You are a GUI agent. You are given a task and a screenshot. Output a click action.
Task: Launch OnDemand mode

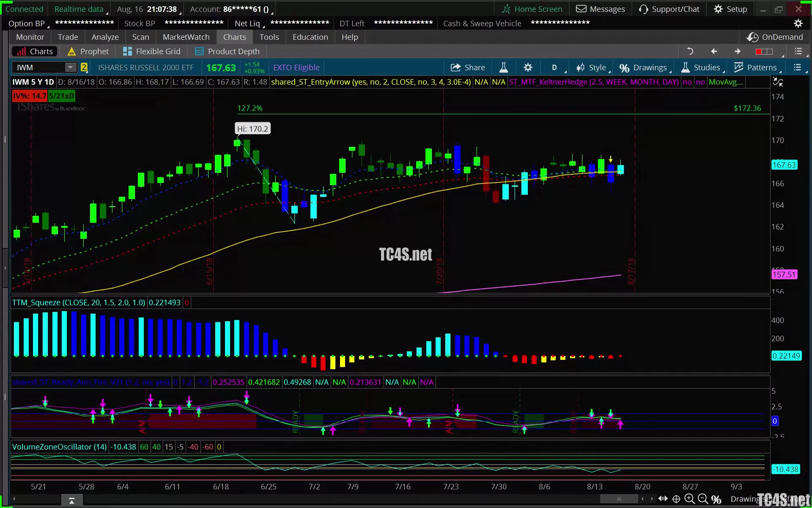click(774, 37)
